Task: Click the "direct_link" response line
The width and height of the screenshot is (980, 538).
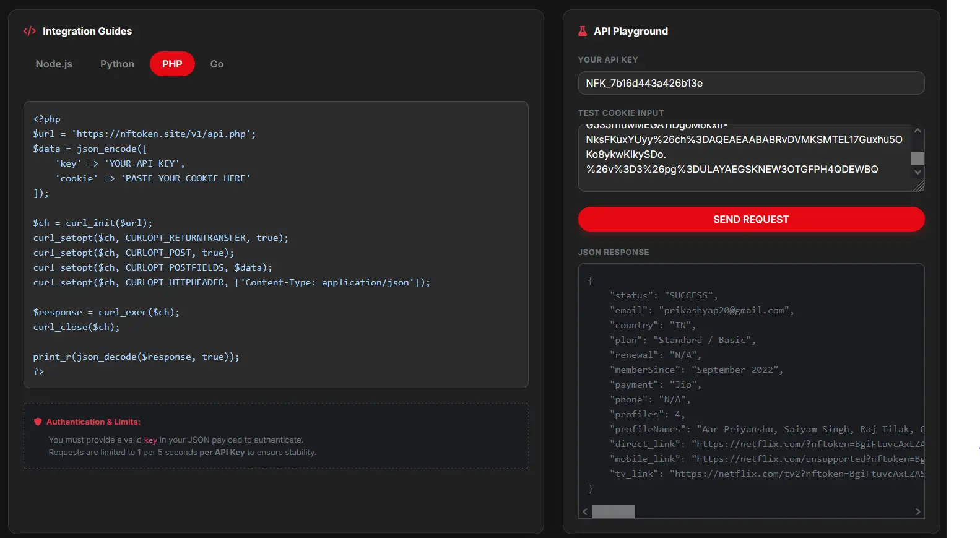Action: [x=766, y=444]
